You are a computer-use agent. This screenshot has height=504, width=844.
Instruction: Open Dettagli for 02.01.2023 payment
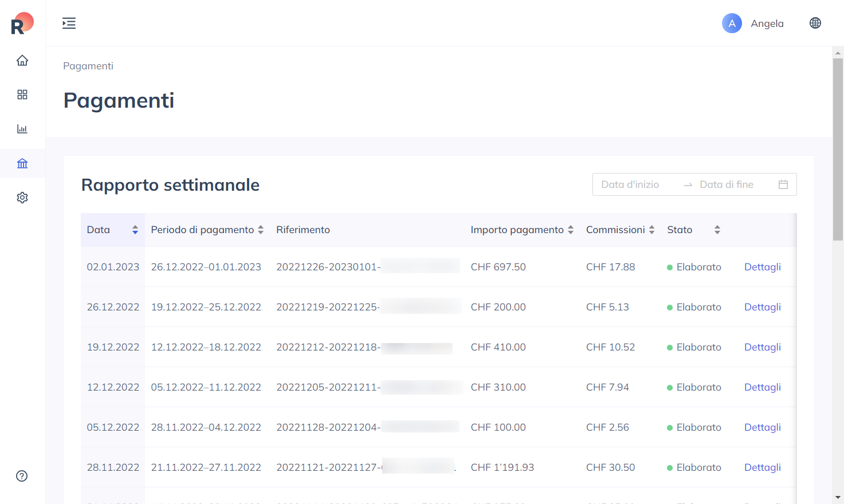[763, 267]
